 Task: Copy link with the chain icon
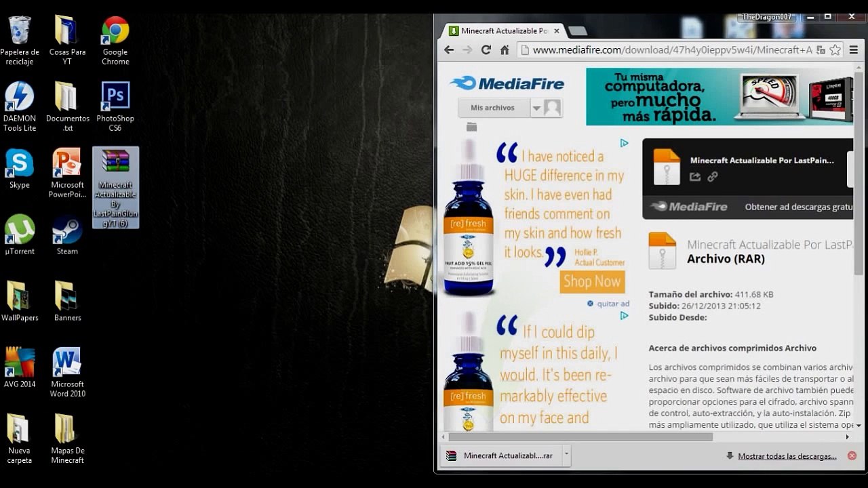point(713,177)
